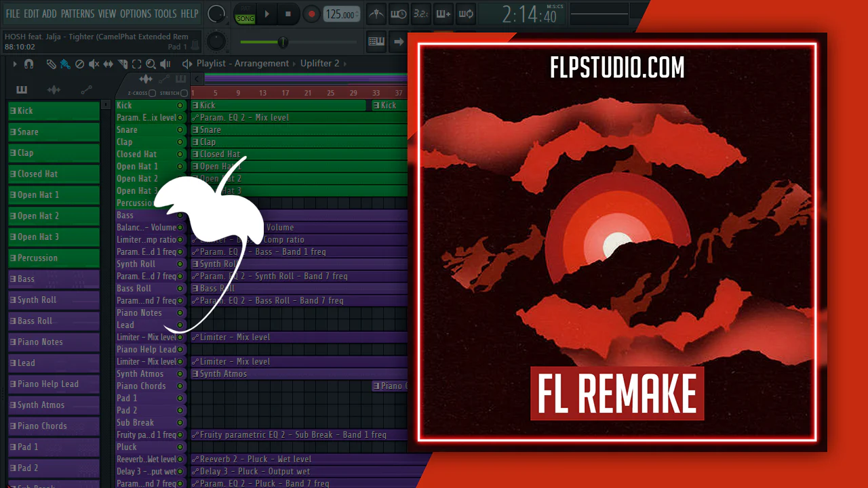Click the green song position slider handle
The height and width of the screenshot is (488, 868).
tap(283, 42)
